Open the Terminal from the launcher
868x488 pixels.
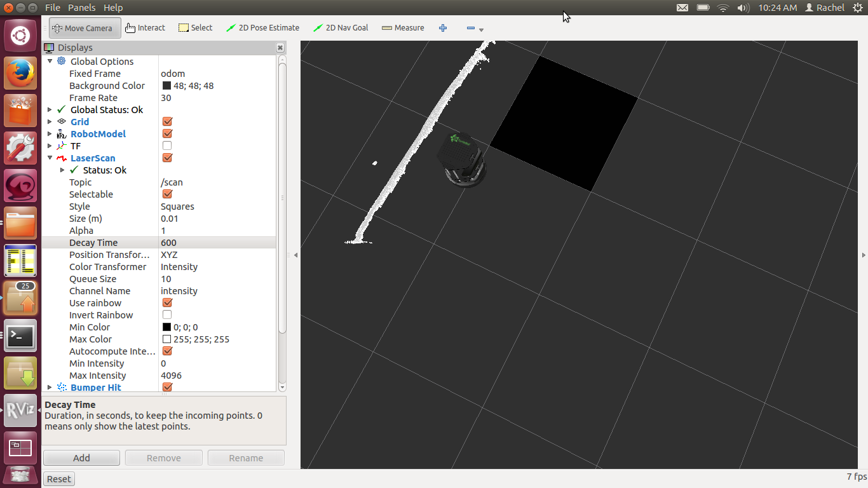[20, 335]
